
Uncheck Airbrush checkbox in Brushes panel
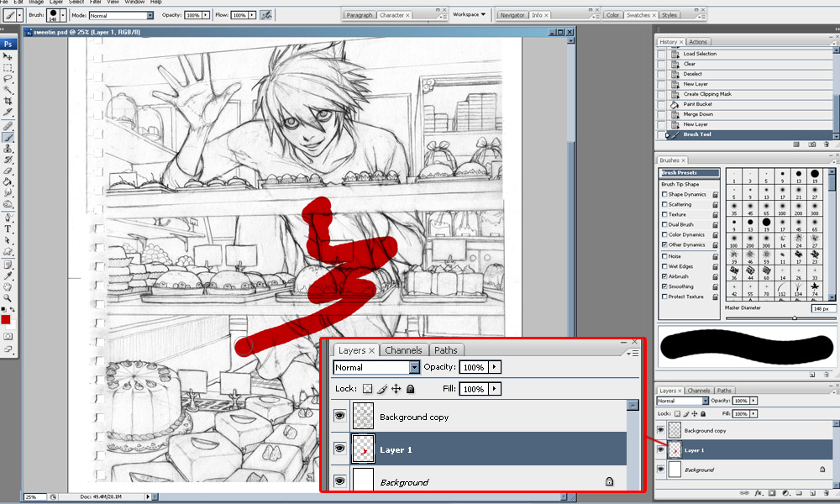pos(664,276)
